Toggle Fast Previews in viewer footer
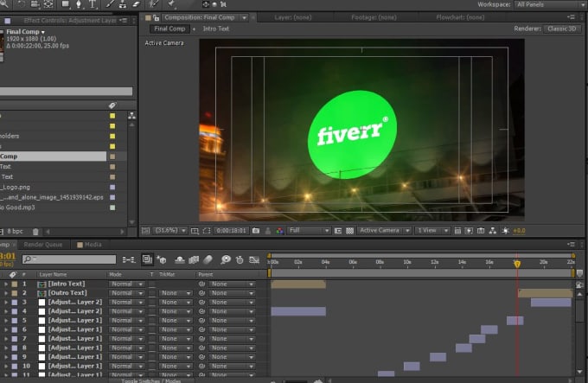The image size is (588, 383). [470, 231]
